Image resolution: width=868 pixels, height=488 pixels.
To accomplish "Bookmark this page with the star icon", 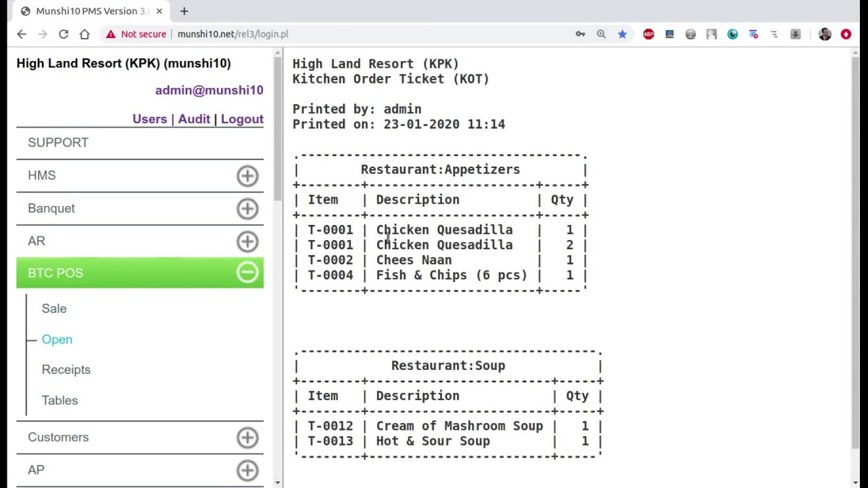I will [x=622, y=34].
